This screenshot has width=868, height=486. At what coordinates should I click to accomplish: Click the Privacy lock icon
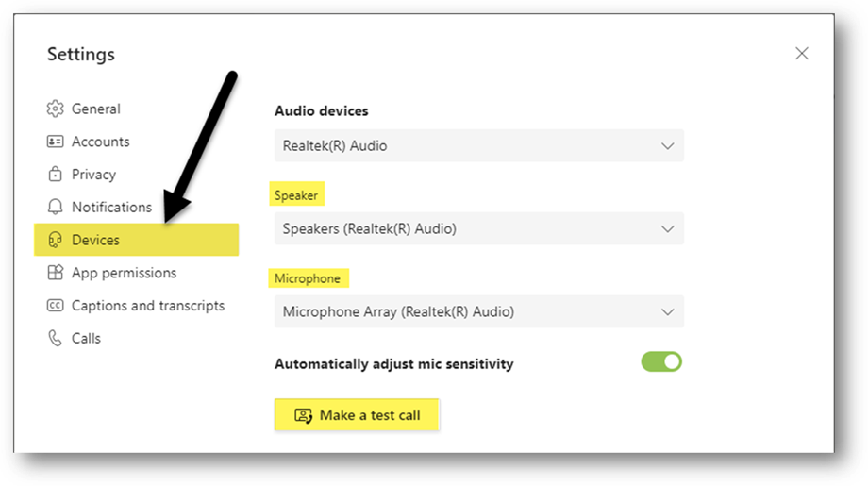(x=55, y=174)
